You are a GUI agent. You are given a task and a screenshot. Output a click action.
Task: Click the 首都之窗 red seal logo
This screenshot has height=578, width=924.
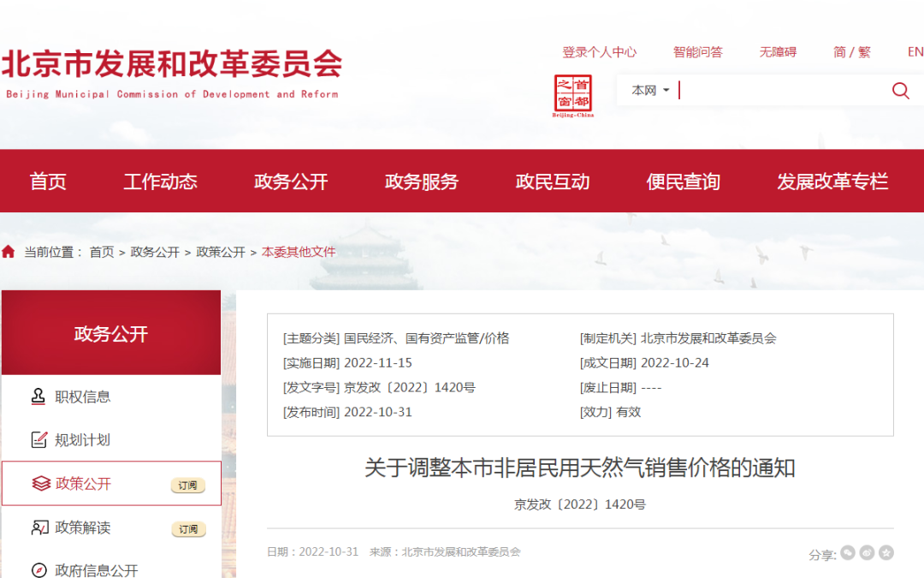click(x=573, y=94)
